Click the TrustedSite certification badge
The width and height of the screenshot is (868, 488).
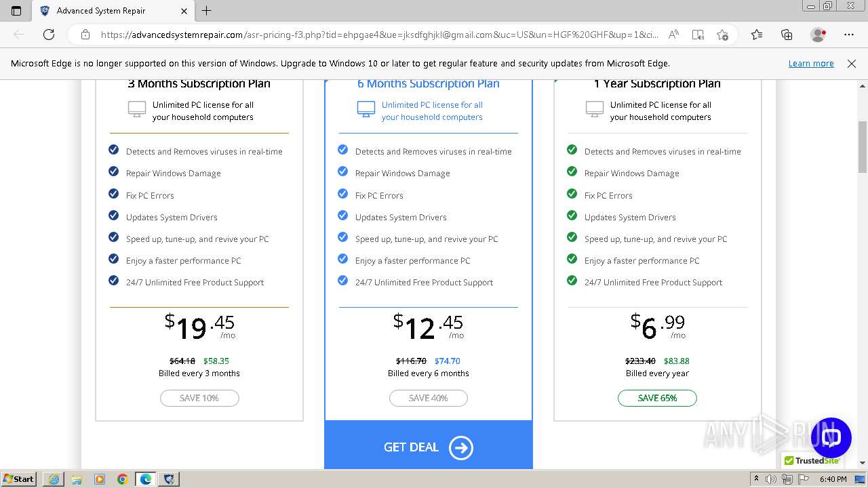pos(811,461)
